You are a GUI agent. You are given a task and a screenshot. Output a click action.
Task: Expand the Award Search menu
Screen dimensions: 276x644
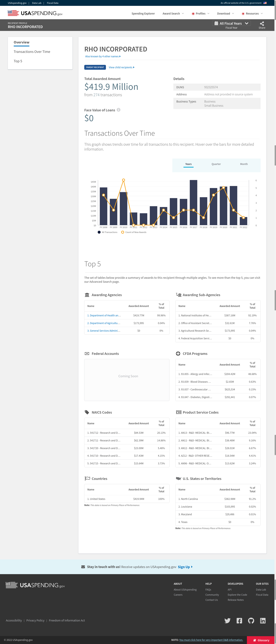tap(173, 14)
